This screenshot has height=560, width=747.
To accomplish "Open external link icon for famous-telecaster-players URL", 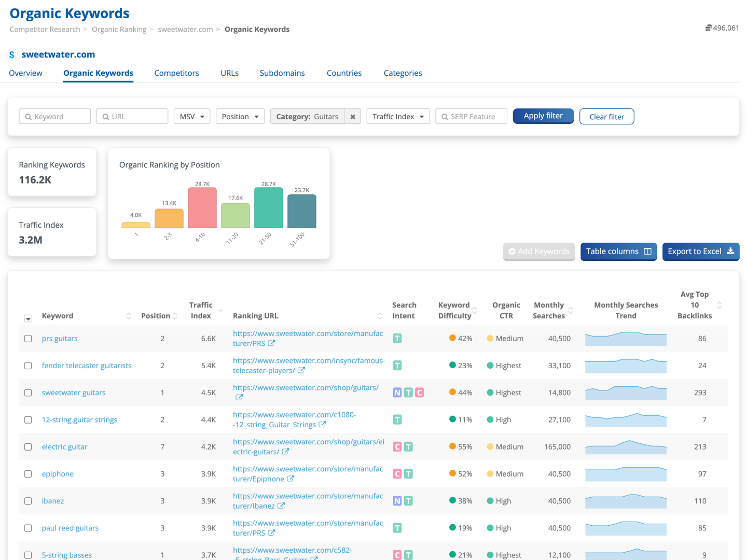I will coord(301,370).
